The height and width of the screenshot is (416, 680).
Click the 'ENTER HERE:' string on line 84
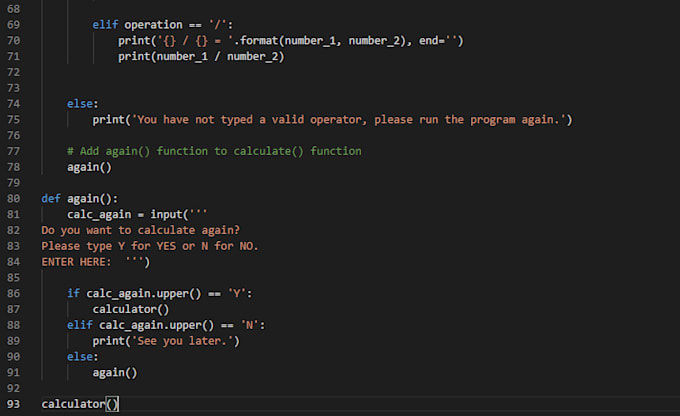[76, 262]
